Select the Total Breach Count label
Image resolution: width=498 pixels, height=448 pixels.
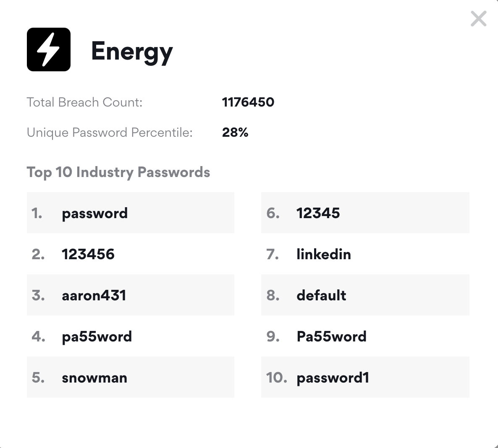click(85, 102)
